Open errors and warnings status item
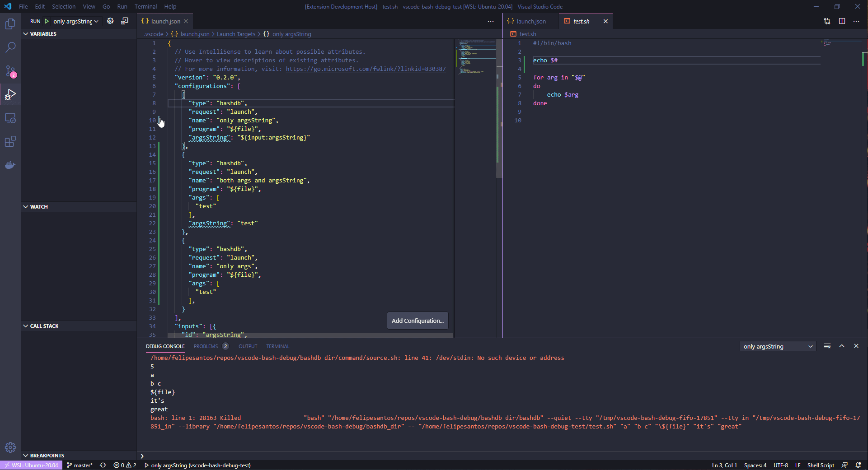Image resolution: width=868 pixels, height=470 pixels. 125,465
